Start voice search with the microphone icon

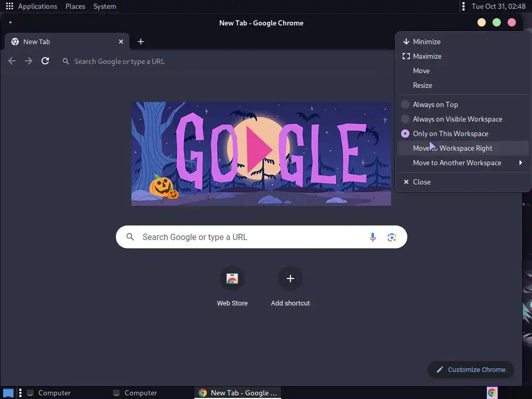click(373, 237)
